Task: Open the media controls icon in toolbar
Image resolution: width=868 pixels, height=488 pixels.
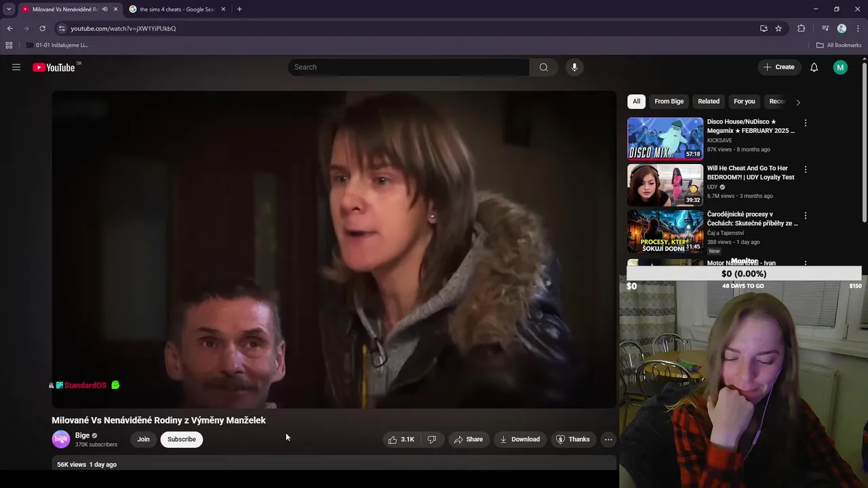Action: point(825,28)
